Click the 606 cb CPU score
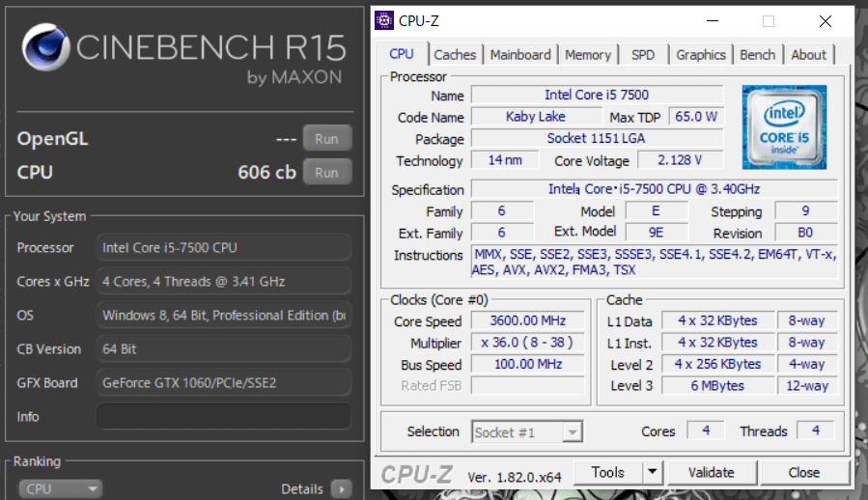This screenshot has width=868, height=500. [x=266, y=172]
